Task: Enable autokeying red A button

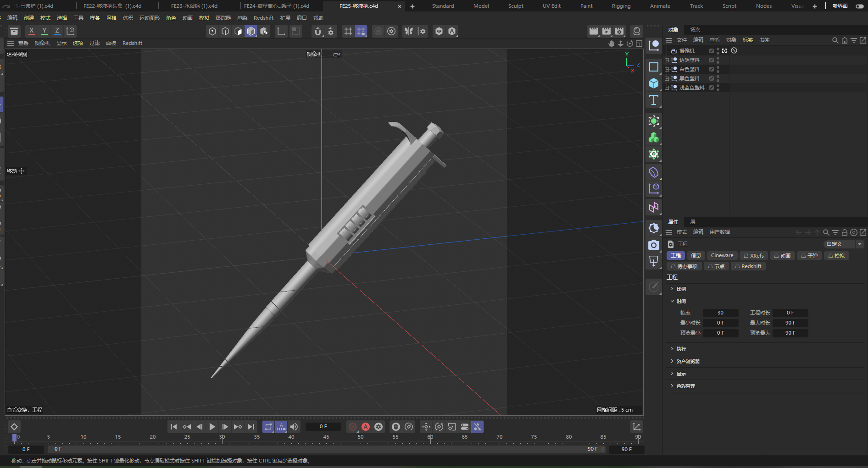Action: point(366,427)
